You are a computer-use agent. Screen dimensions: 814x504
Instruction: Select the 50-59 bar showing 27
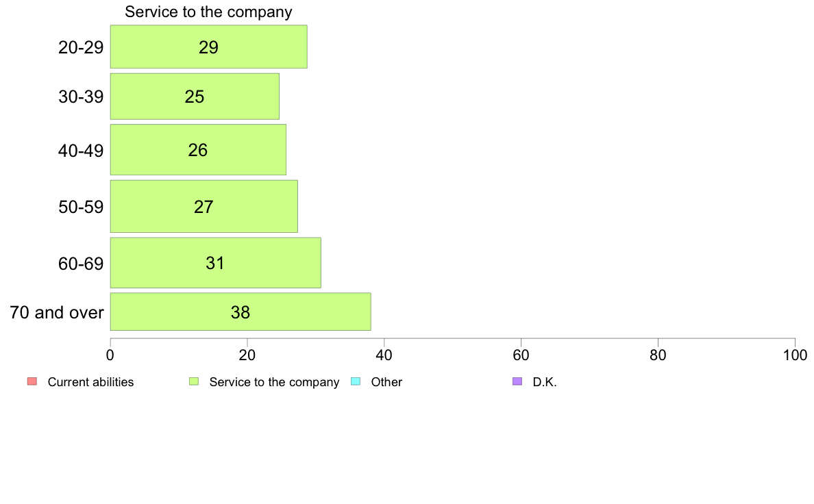coord(204,207)
